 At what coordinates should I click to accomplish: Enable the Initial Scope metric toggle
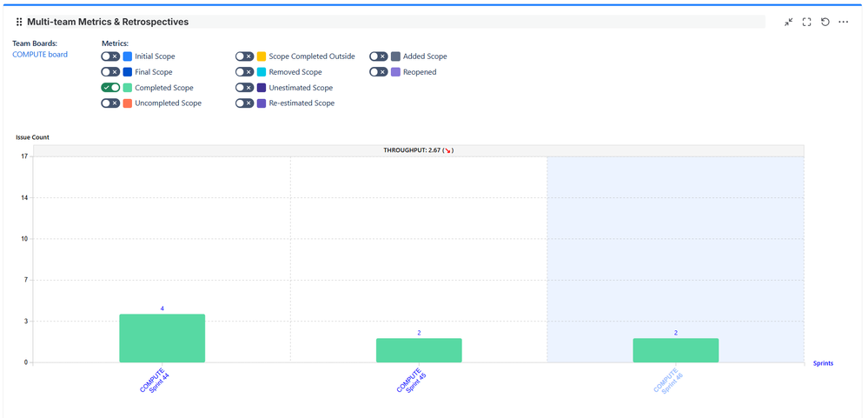click(x=110, y=56)
